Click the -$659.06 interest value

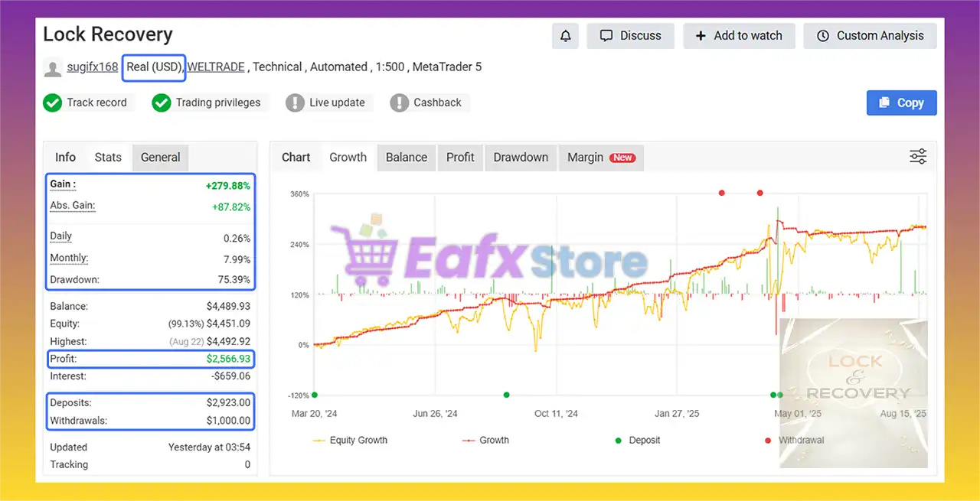pos(230,376)
